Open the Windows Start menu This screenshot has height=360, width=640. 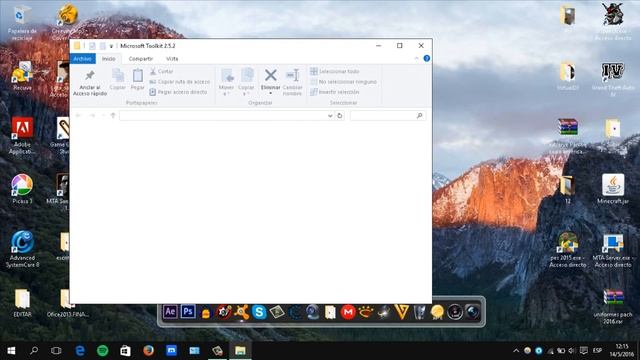tap(11, 351)
